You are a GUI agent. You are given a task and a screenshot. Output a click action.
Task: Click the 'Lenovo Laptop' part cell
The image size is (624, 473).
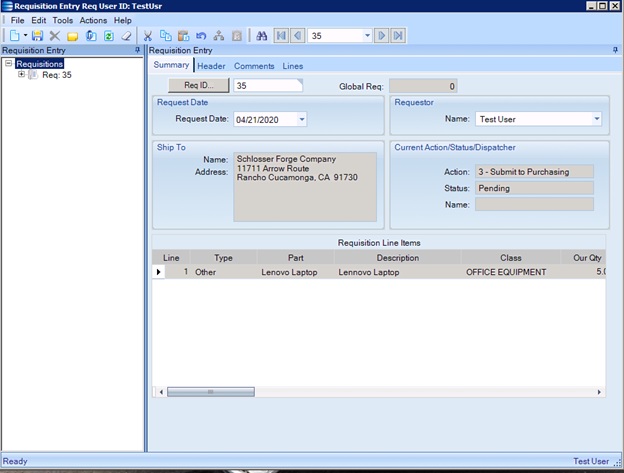[x=296, y=272]
